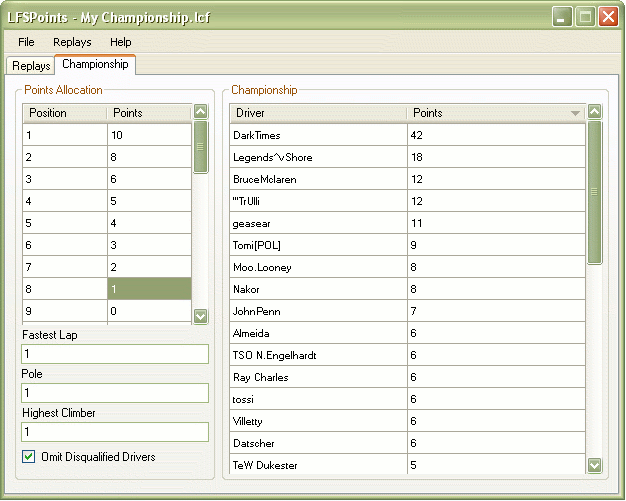The height and width of the screenshot is (501, 626).
Task: Select points cell for position 5
Action: coord(149,223)
